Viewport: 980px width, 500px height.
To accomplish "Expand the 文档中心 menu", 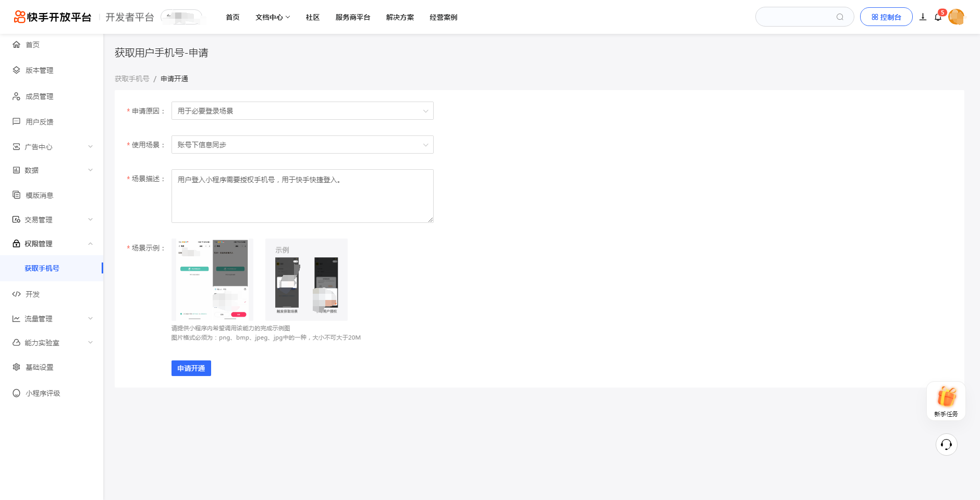I will 272,17.
